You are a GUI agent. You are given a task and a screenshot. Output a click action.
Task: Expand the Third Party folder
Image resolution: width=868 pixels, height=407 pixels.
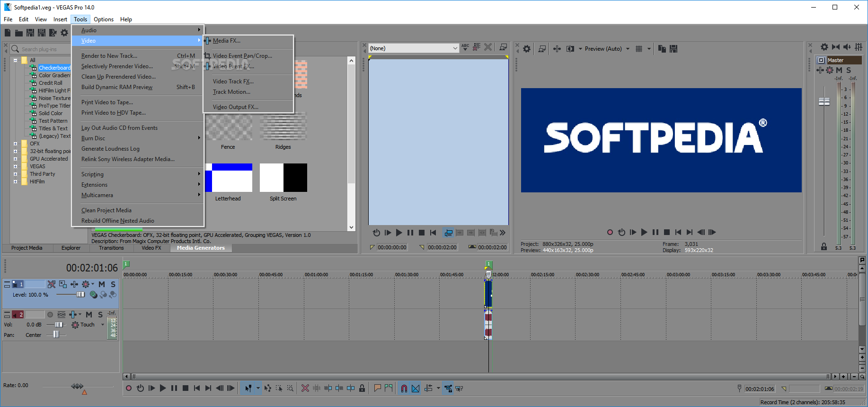pyautogui.click(x=16, y=174)
